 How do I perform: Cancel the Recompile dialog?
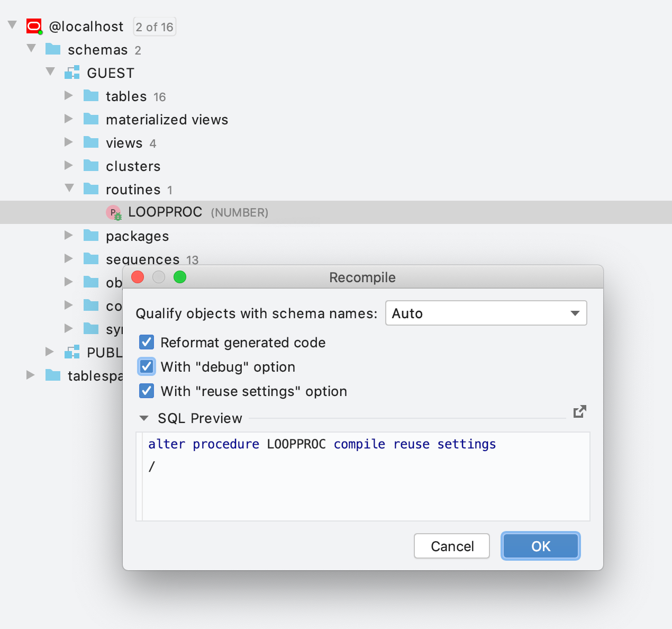(451, 546)
